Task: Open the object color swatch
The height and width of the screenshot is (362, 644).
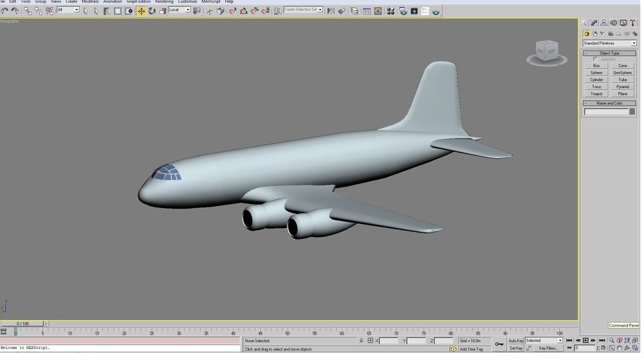Action: pos(632,111)
